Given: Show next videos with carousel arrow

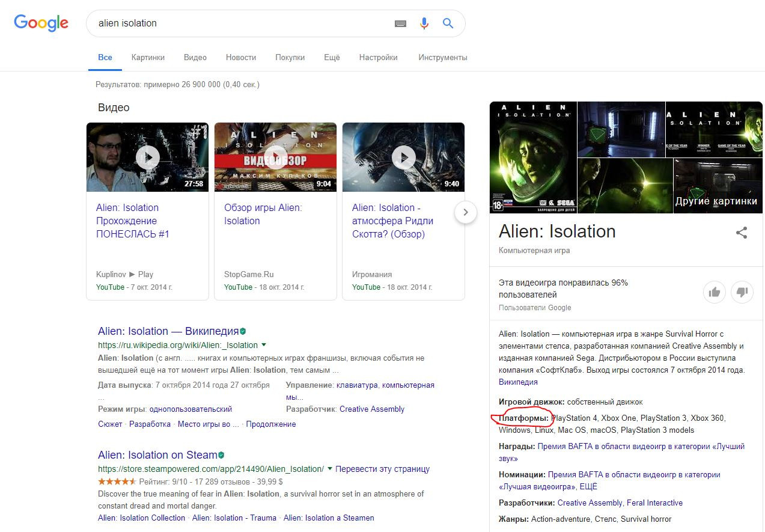Looking at the screenshot, I should click(466, 212).
